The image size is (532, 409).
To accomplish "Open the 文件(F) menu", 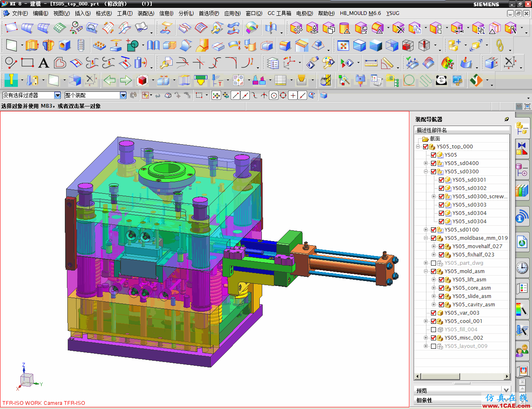I will pos(20,13).
